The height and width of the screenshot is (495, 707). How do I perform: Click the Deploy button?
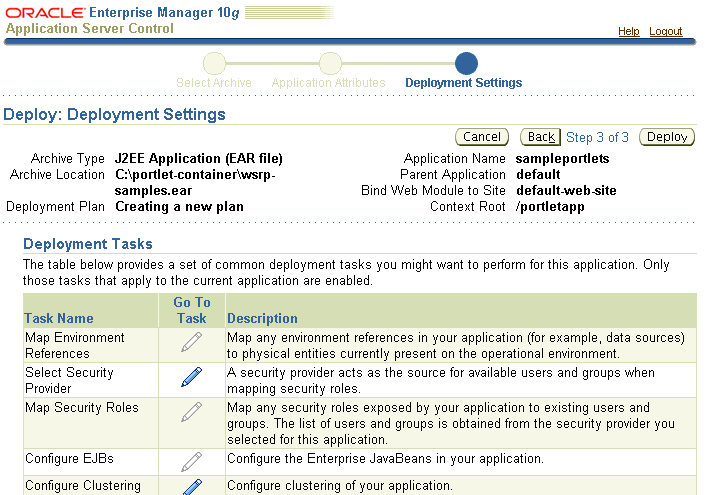[x=667, y=137]
